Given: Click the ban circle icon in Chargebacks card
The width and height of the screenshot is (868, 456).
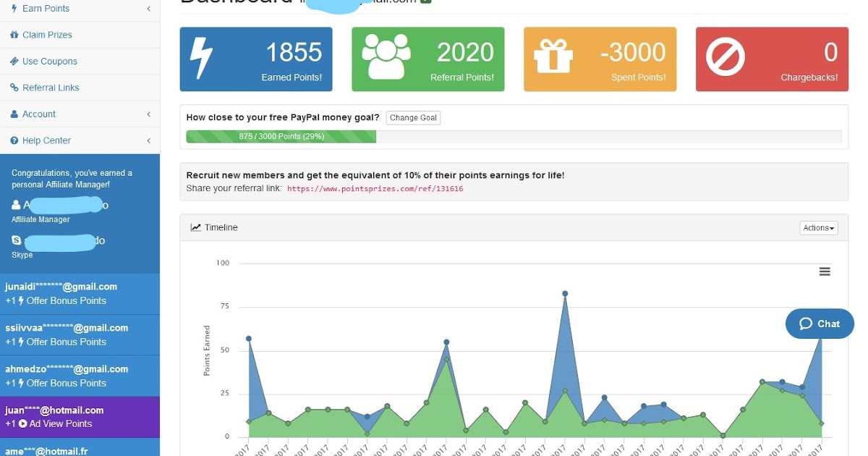Looking at the screenshot, I should (x=726, y=58).
